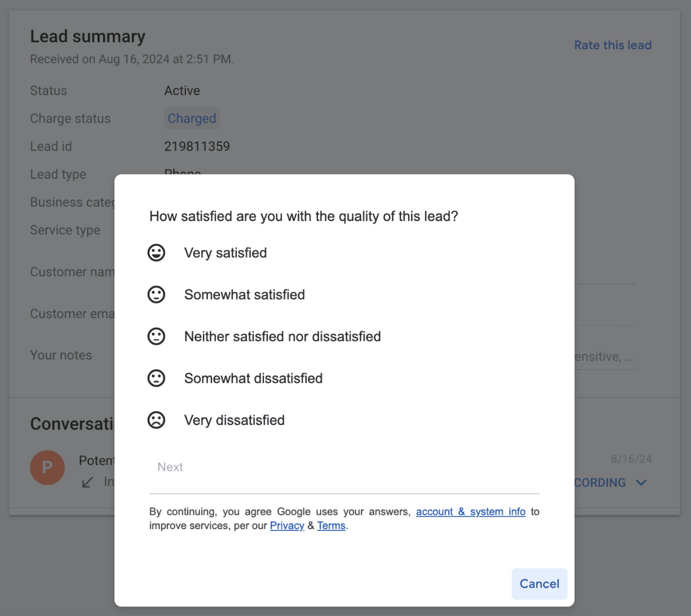Click the orange P avatar in Conversation
This screenshot has width=691, height=616.
click(47, 467)
